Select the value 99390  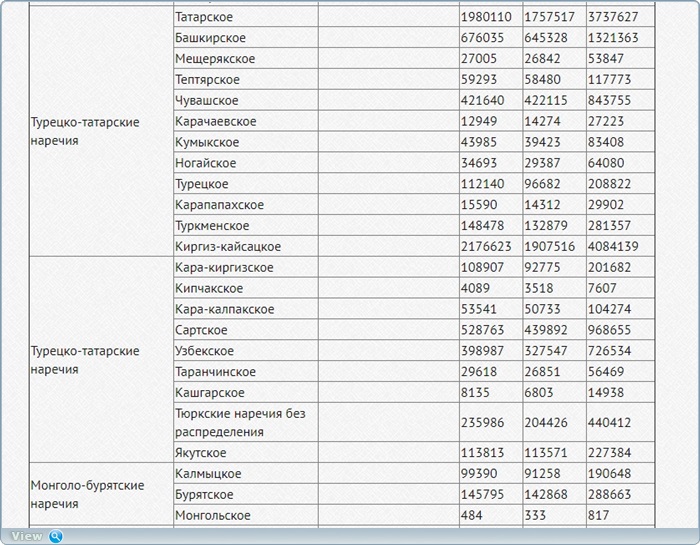click(479, 473)
